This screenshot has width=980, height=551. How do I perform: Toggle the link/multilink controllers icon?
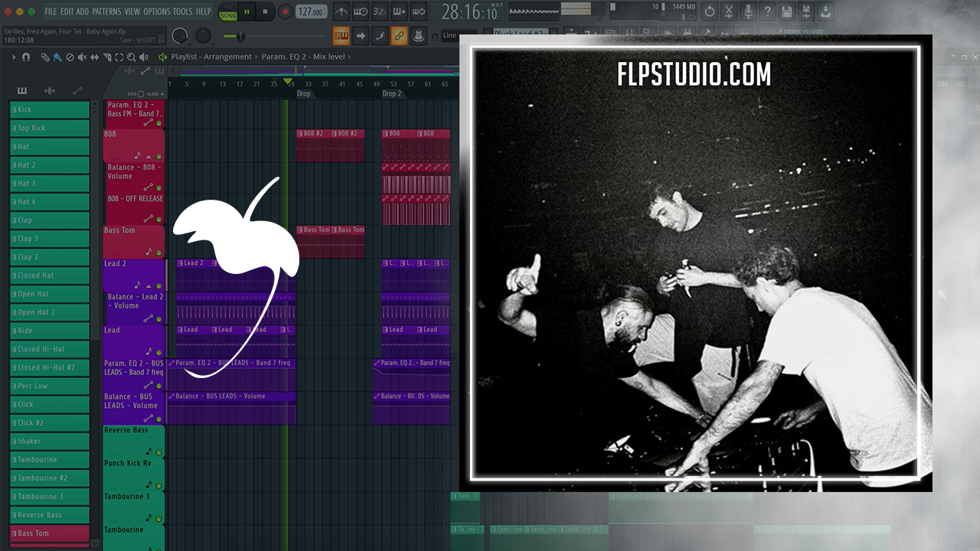[x=399, y=36]
